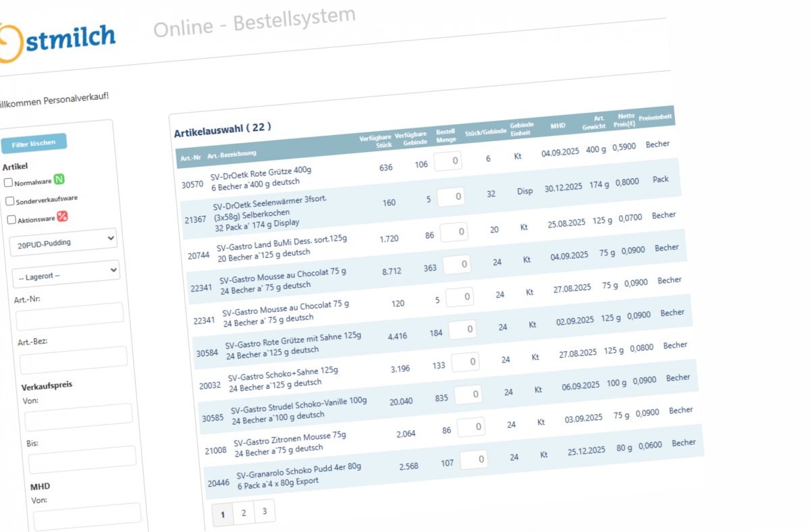Click the Art.-Nr filter input field
The width and height of the screenshot is (810, 532).
click(70, 315)
